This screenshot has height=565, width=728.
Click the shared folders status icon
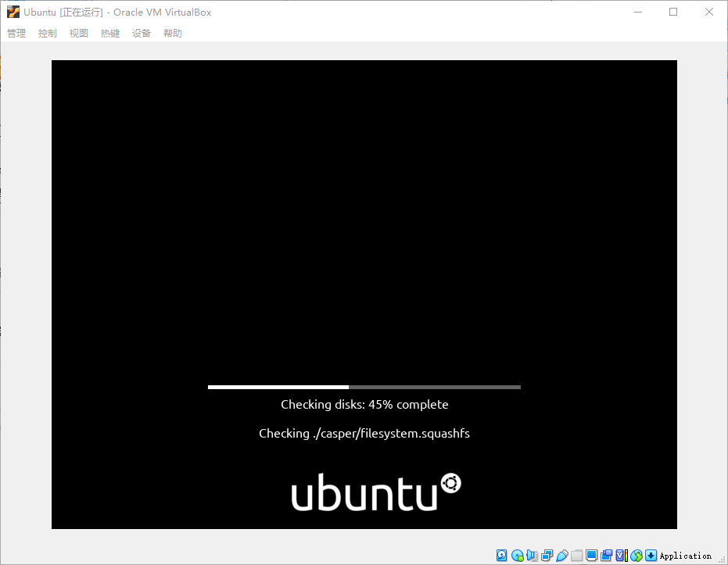click(576, 556)
